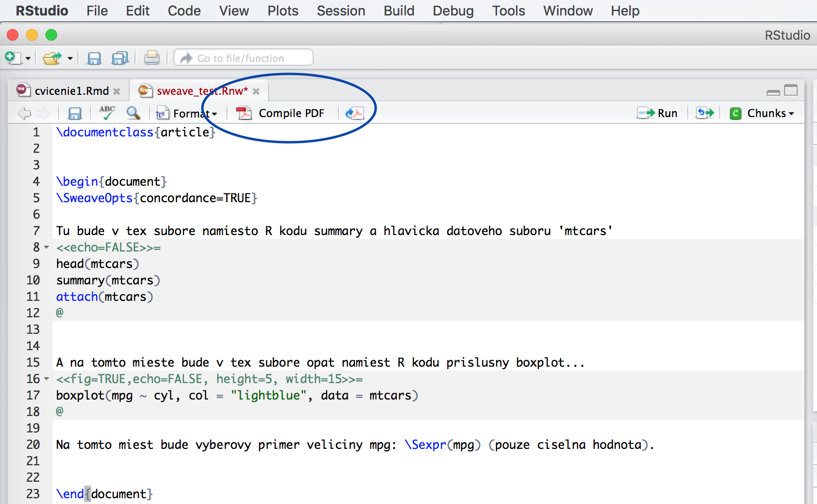Close the cvicenie1.Rmd tab
This screenshot has width=817, height=504.
coord(117,91)
